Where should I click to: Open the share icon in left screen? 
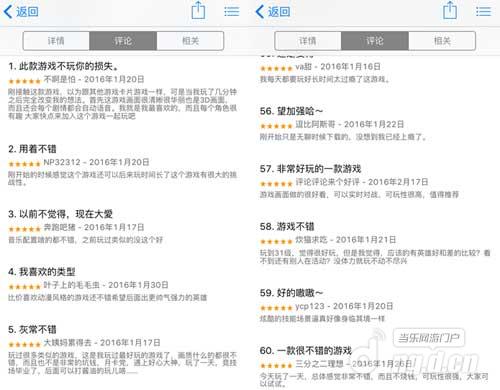198,10
